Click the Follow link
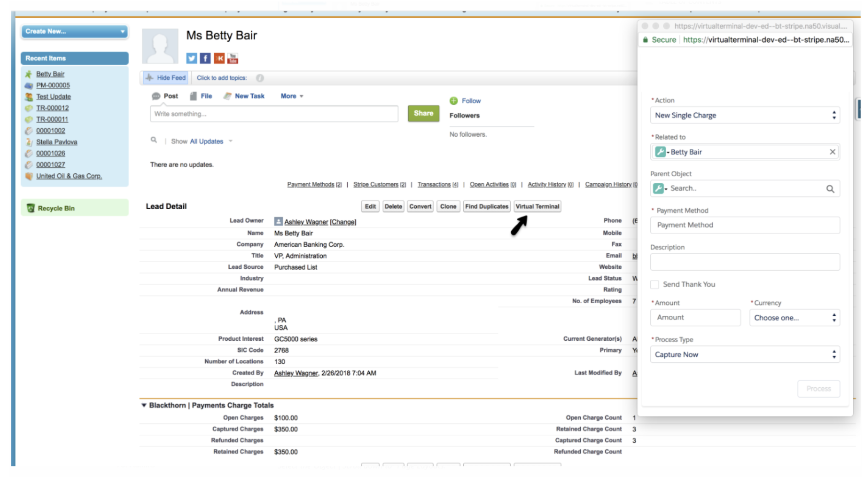The width and height of the screenshot is (868, 477). (x=471, y=101)
